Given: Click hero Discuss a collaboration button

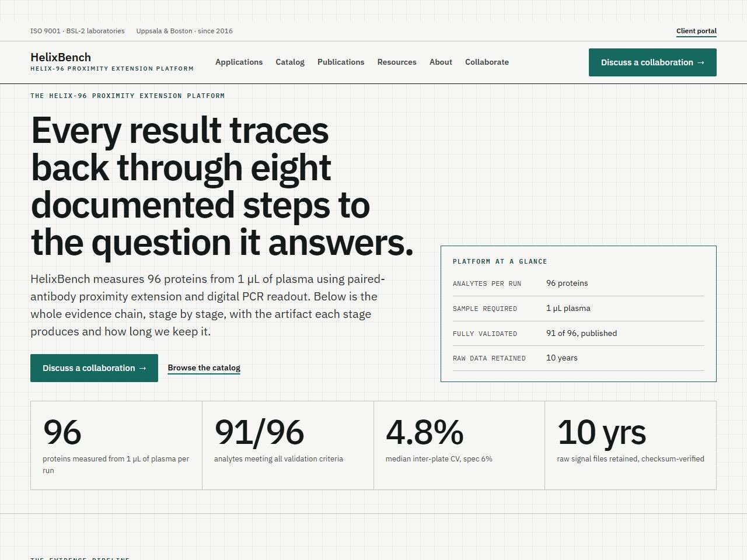Looking at the screenshot, I should (94, 368).
